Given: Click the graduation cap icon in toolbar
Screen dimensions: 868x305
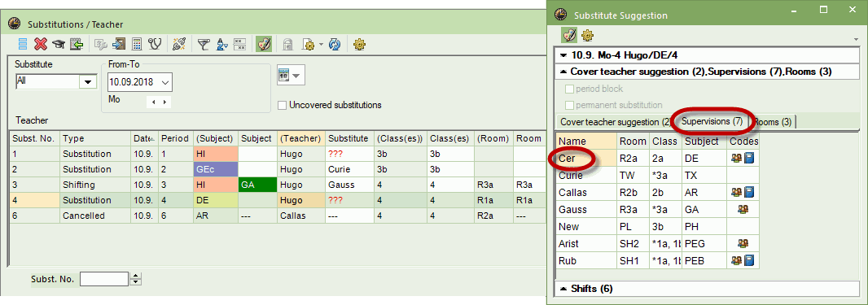Looking at the screenshot, I should (x=58, y=44).
